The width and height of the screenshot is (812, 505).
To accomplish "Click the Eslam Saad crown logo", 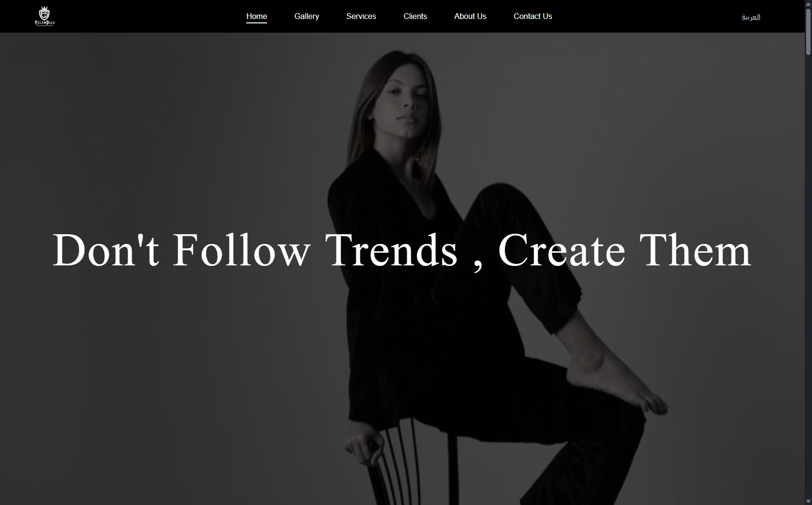I will click(x=45, y=17).
